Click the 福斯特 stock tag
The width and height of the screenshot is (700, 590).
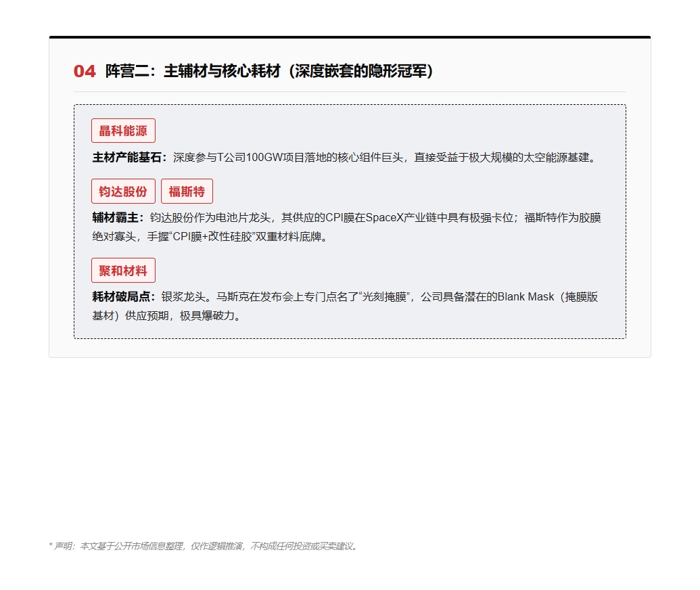point(187,191)
